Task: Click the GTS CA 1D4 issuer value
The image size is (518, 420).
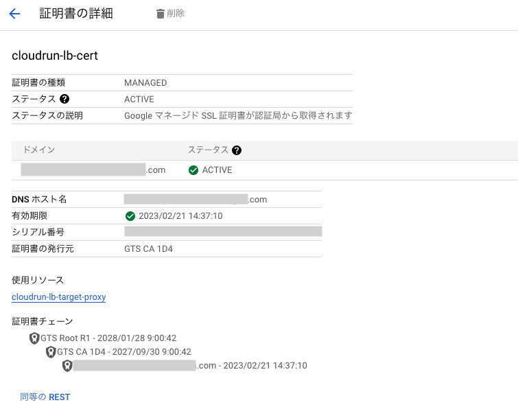Action: tap(148, 249)
